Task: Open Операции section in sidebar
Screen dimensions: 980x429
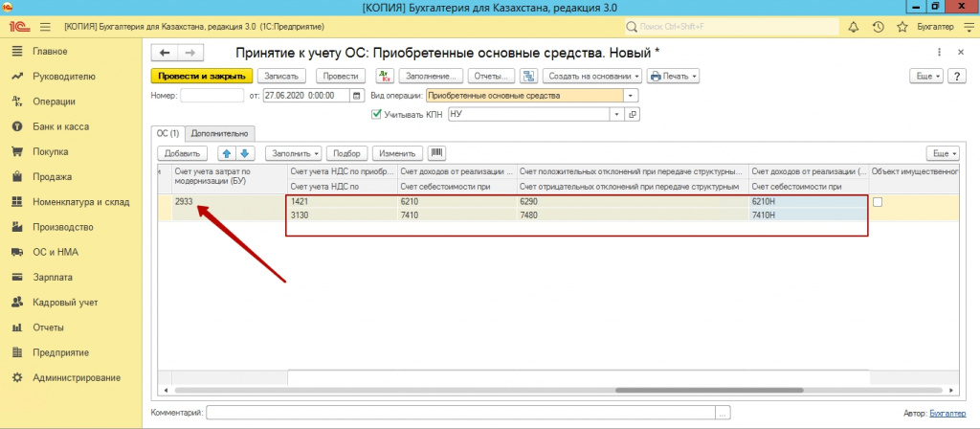Action: [x=54, y=102]
